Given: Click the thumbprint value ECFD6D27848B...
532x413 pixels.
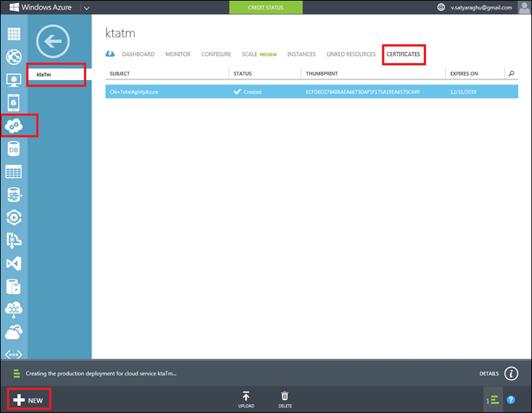Looking at the screenshot, I should [x=362, y=92].
